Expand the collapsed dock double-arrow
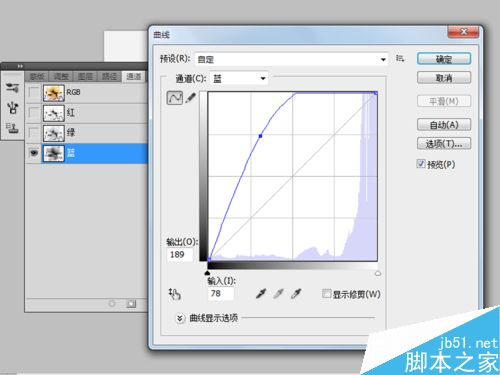Image resolution: width=500 pixels, height=375 pixels. click(x=20, y=66)
